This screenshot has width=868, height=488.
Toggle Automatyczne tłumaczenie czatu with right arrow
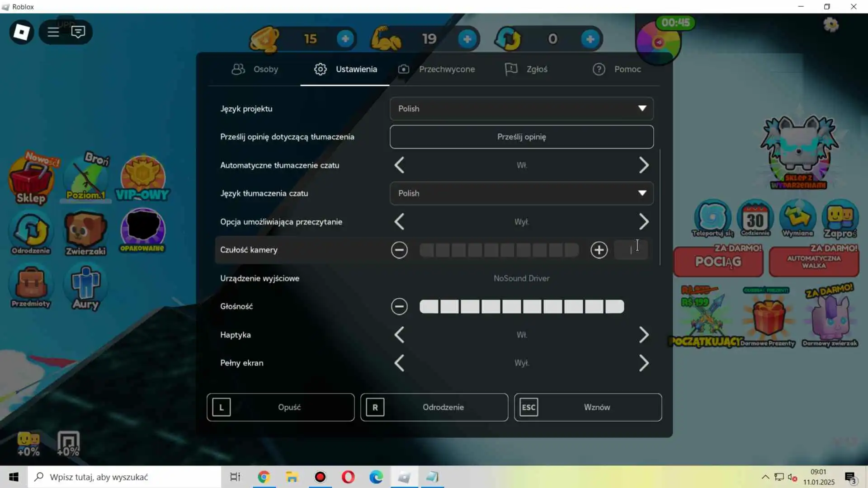click(x=644, y=165)
